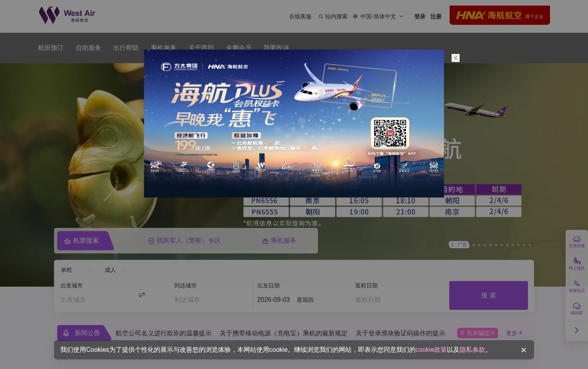The width and height of the screenshot is (588, 369).
Task: Open news 航空公司名义进行欺诈的温馨提示
Action: [164, 333]
